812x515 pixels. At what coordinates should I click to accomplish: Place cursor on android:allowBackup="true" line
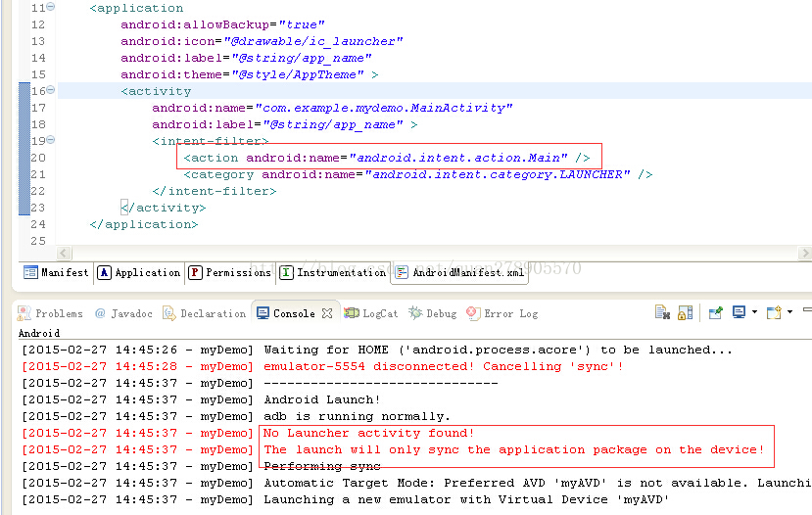tap(222, 24)
